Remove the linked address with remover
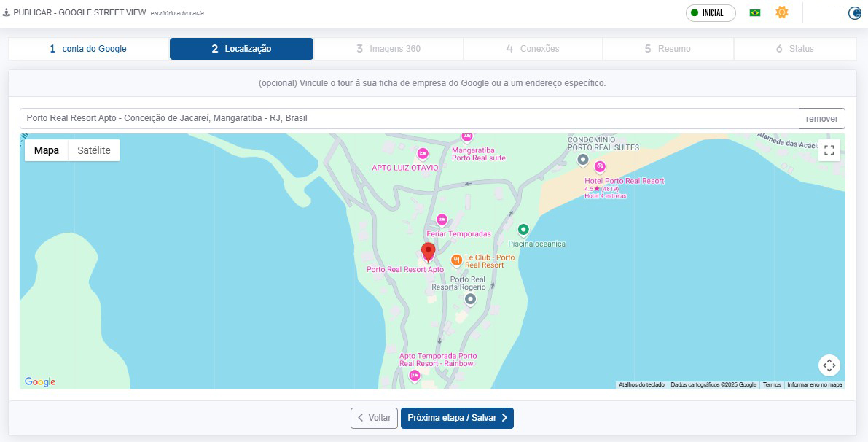This screenshot has height=442, width=868. [821, 118]
